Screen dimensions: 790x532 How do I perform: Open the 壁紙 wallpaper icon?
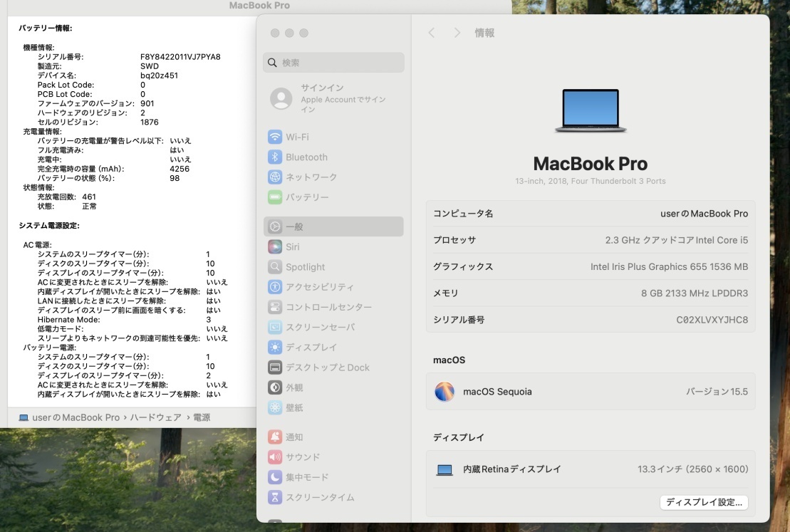pos(274,407)
